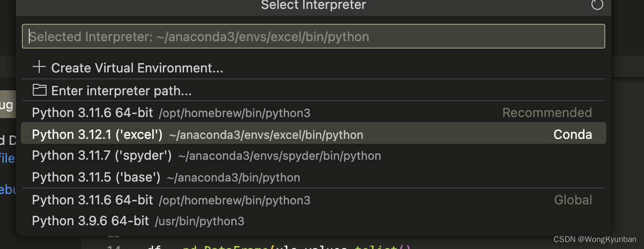Click the Global label in the interpreter list
The image size is (644, 249).
click(x=573, y=200)
